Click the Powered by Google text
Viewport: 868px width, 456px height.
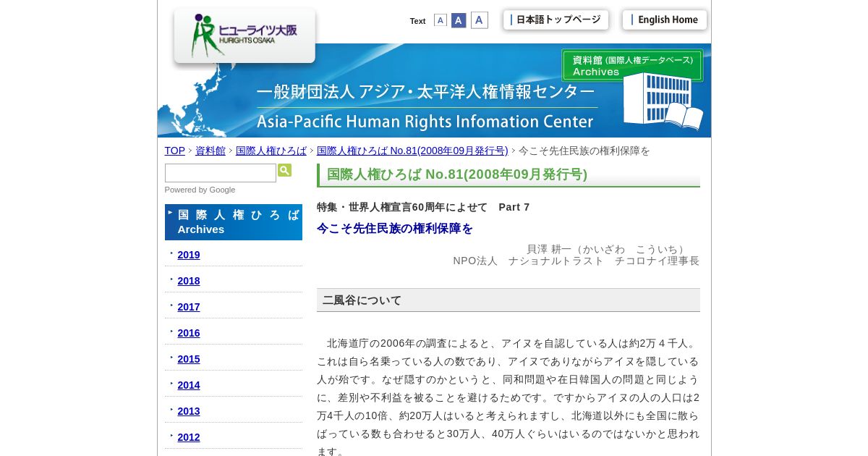point(200,190)
